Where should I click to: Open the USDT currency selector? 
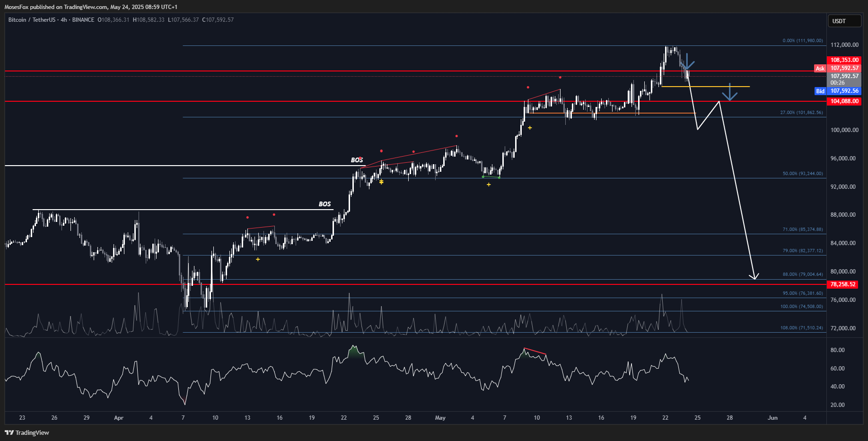pos(844,21)
